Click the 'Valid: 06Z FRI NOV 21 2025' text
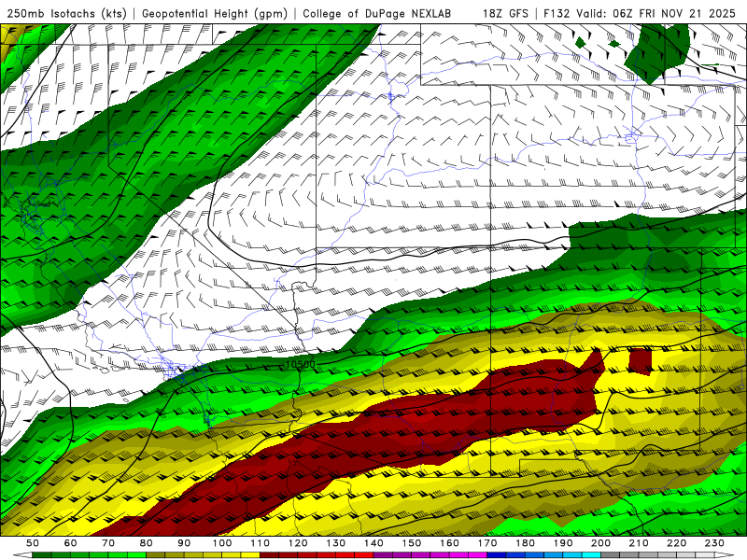This screenshot has width=747, height=560. pyautogui.click(x=656, y=14)
